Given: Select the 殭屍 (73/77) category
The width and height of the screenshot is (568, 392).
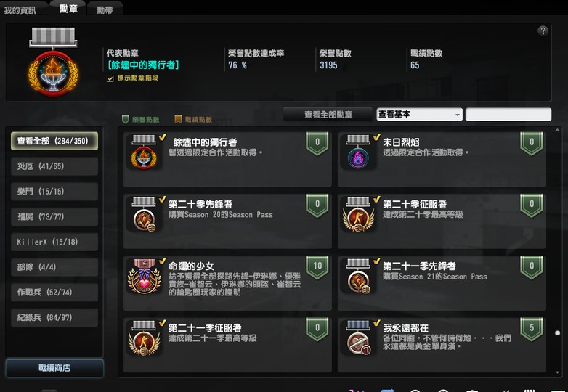Looking at the screenshot, I should (x=54, y=216).
